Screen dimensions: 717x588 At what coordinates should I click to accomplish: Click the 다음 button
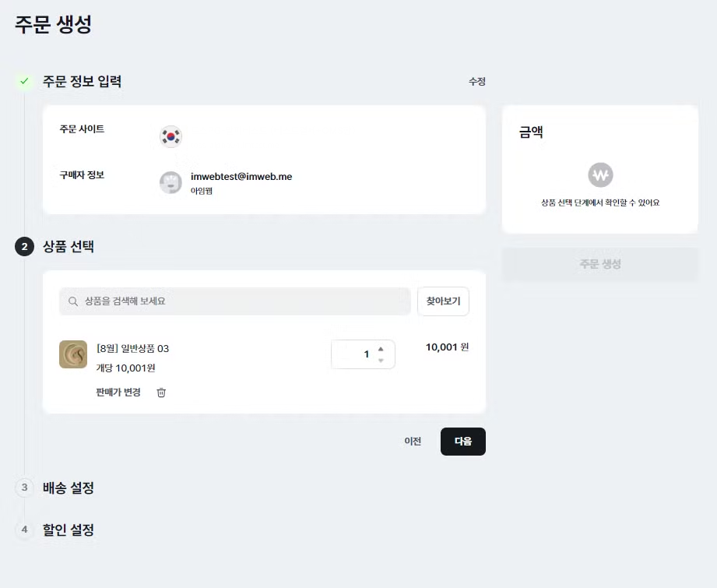pos(462,442)
